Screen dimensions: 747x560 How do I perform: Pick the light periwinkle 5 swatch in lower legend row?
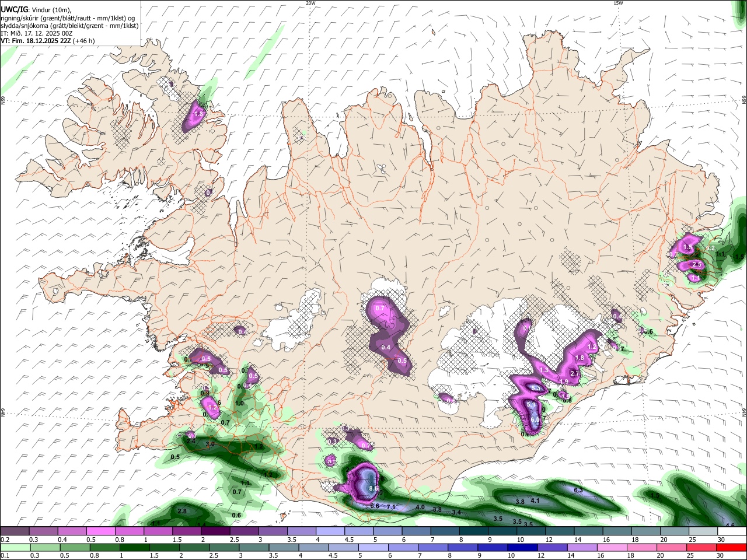click(373, 547)
